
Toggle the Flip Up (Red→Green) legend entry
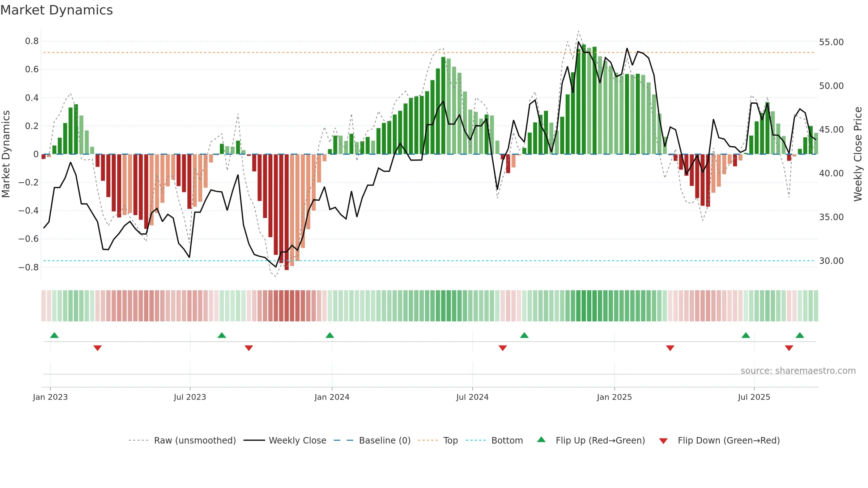[x=591, y=440]
